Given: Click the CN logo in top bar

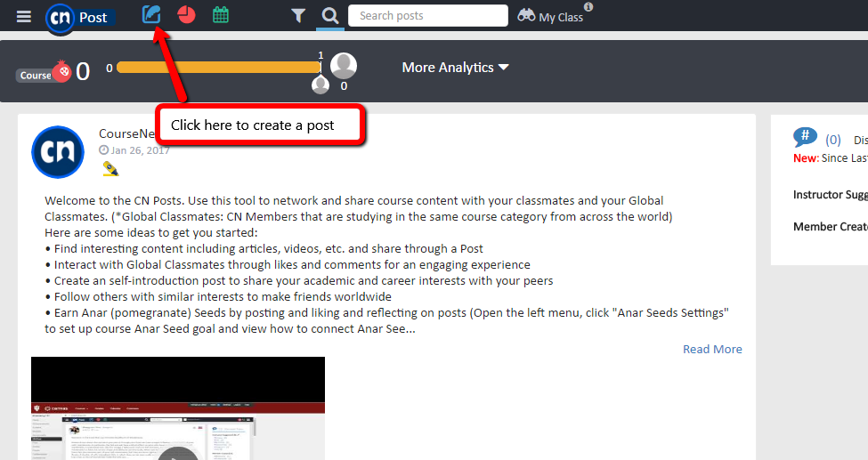Looking at the screenshot, I should coord(60,19).
